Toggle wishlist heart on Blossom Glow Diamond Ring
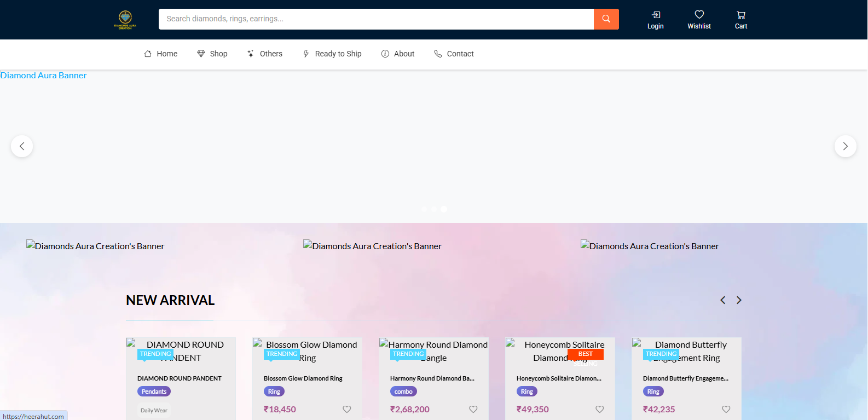 [x=346, y=409]
